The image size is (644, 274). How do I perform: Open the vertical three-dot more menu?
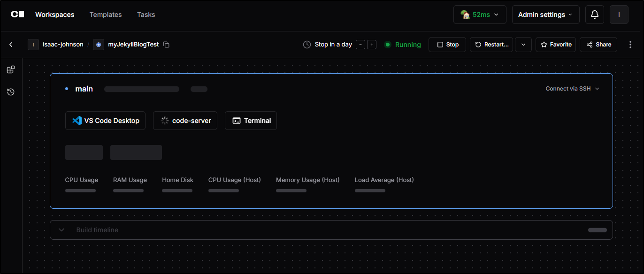[x=630, y=45]
